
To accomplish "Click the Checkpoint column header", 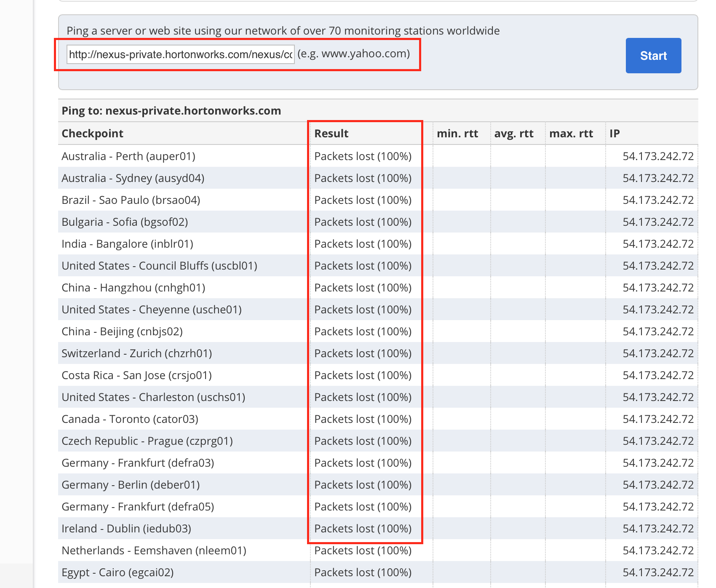I will (92, 134).
